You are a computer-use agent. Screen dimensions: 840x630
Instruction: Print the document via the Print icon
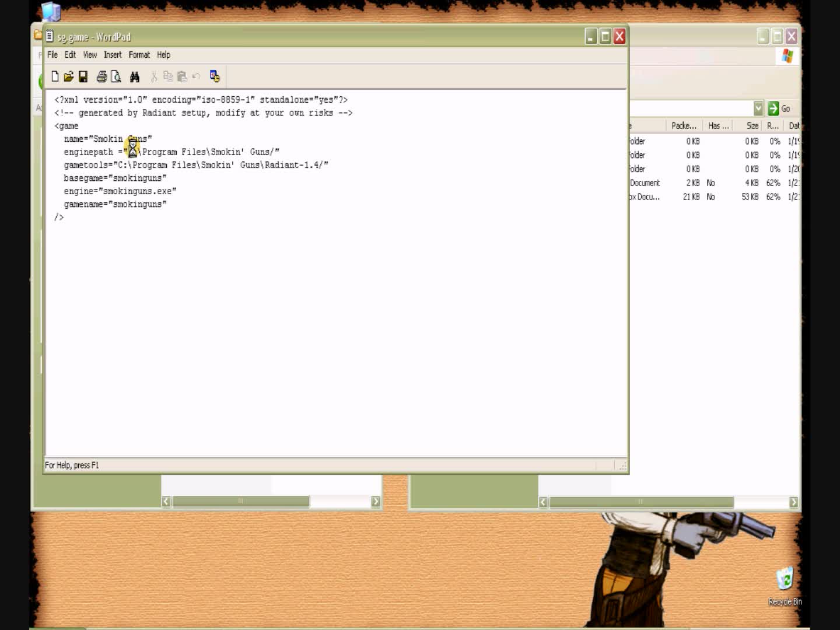[x=101, y=76]
